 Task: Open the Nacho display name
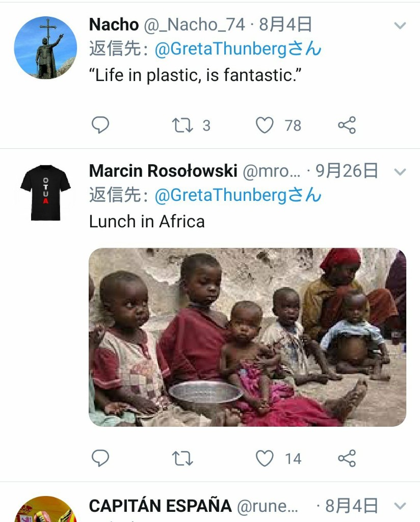(x=114, y=24)
